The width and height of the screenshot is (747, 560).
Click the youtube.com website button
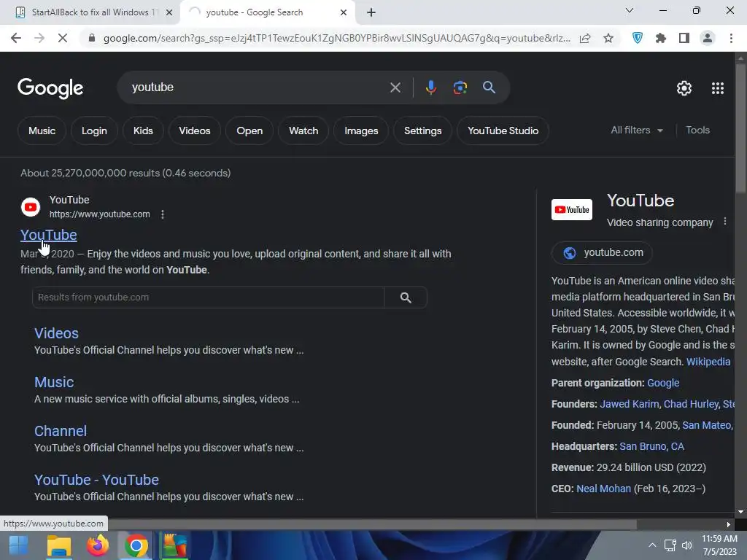click(x=602, y=252)
